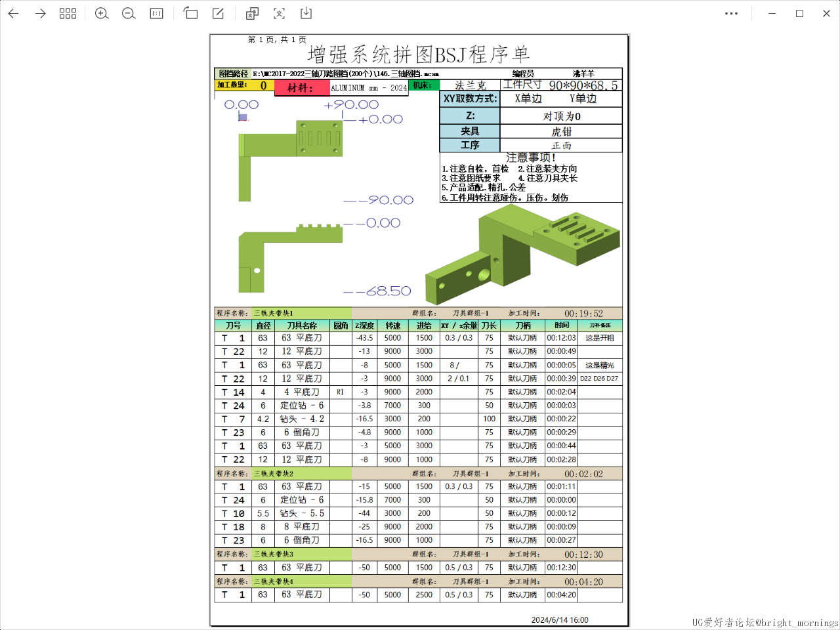Click the 转速 column header

point(392,325)
